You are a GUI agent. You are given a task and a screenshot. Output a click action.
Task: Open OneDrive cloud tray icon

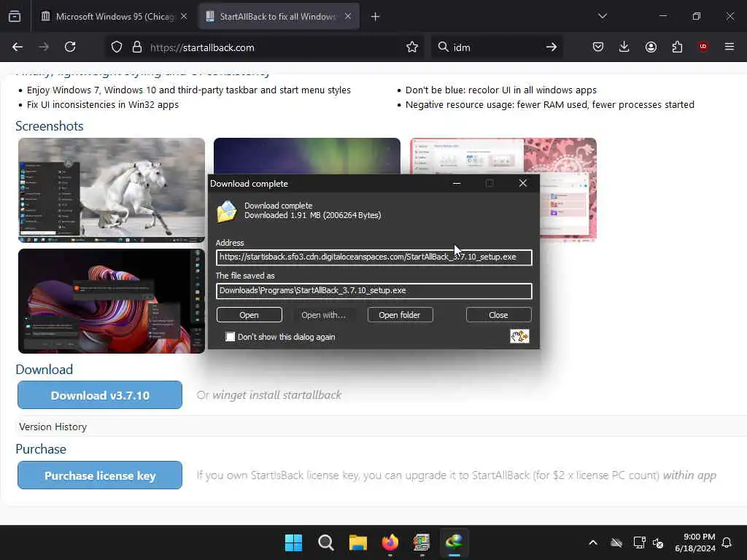(x=616, y=542)
